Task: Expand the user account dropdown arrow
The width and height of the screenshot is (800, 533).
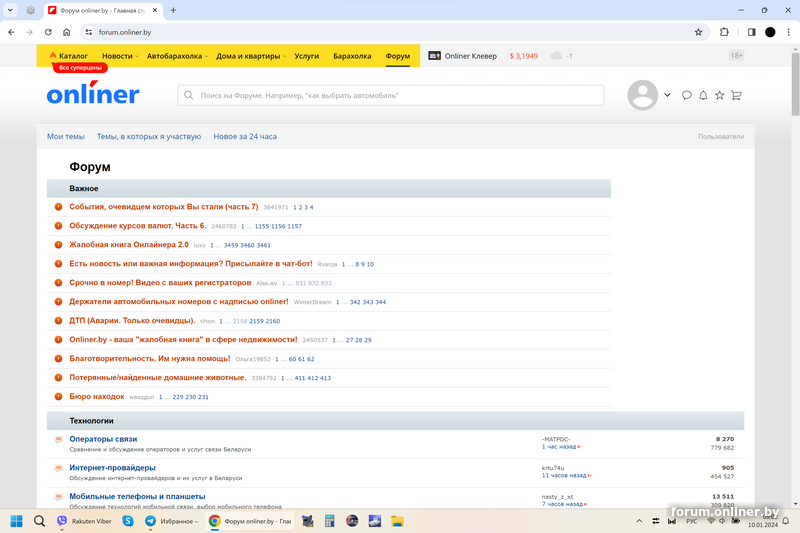Action: [x=667, y=96]
